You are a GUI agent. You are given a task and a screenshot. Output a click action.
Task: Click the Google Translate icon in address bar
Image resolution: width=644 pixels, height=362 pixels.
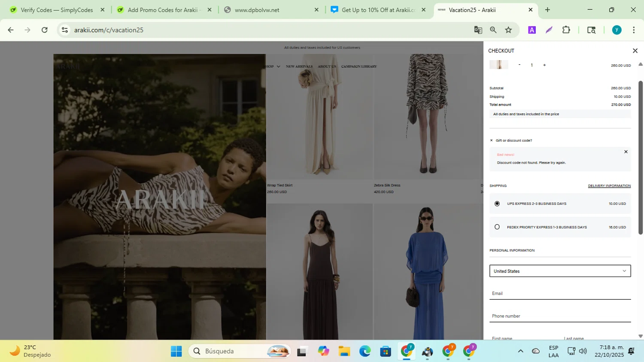click(x=478, y=30)
